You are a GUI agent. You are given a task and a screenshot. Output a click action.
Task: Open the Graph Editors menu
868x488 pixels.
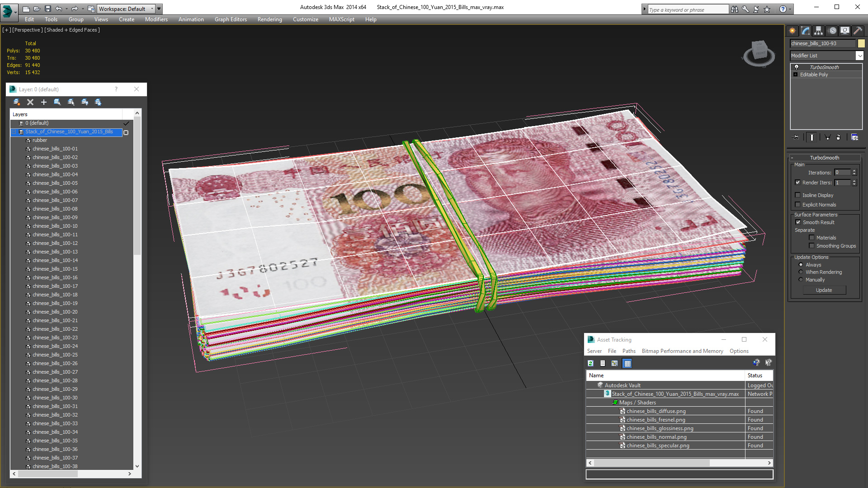point(231,19)
